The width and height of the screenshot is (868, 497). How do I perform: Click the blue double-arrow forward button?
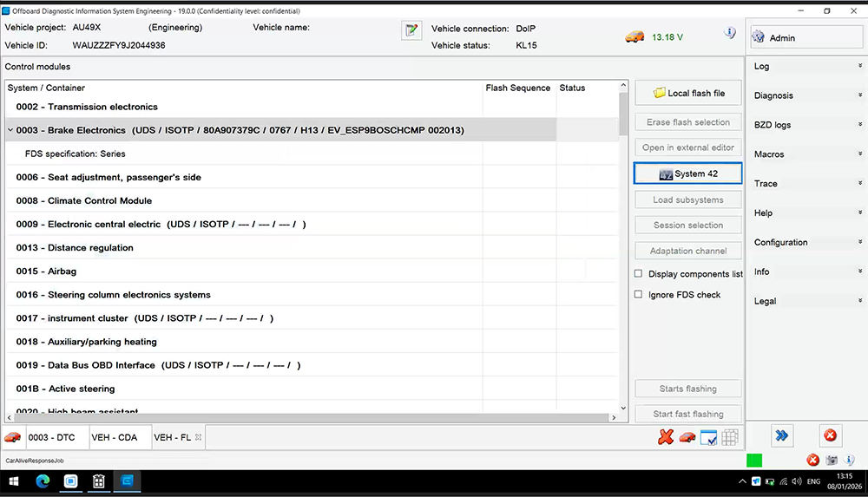pos(782,435)
